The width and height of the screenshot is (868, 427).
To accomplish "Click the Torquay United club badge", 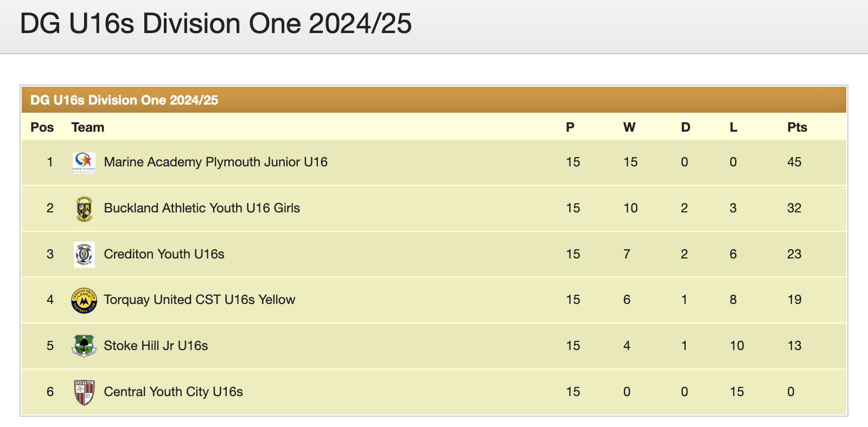I will (x=84, y=300).
